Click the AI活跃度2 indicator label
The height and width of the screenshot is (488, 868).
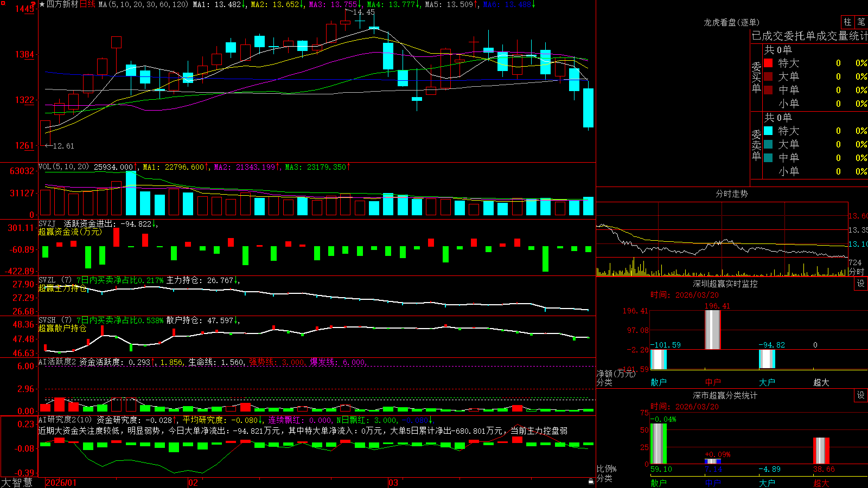click(58, 362)
